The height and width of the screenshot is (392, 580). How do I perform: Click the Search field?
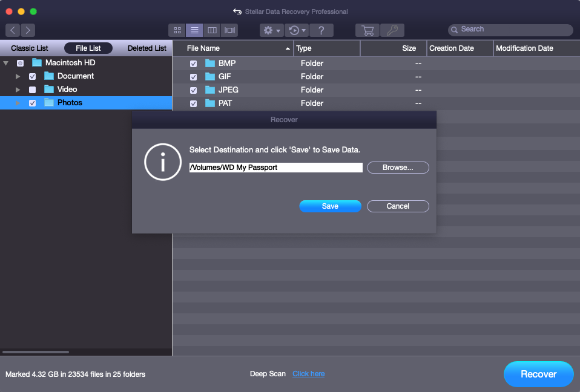pos(510,30)
